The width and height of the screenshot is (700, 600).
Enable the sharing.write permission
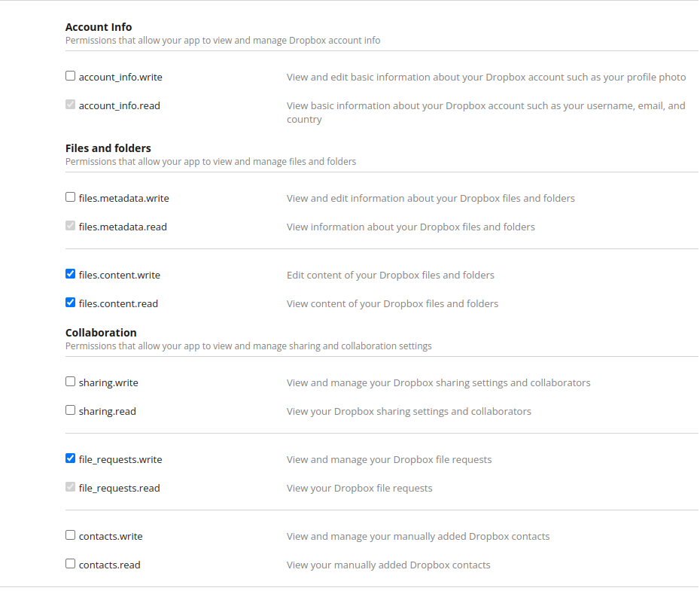pos(70,381)
